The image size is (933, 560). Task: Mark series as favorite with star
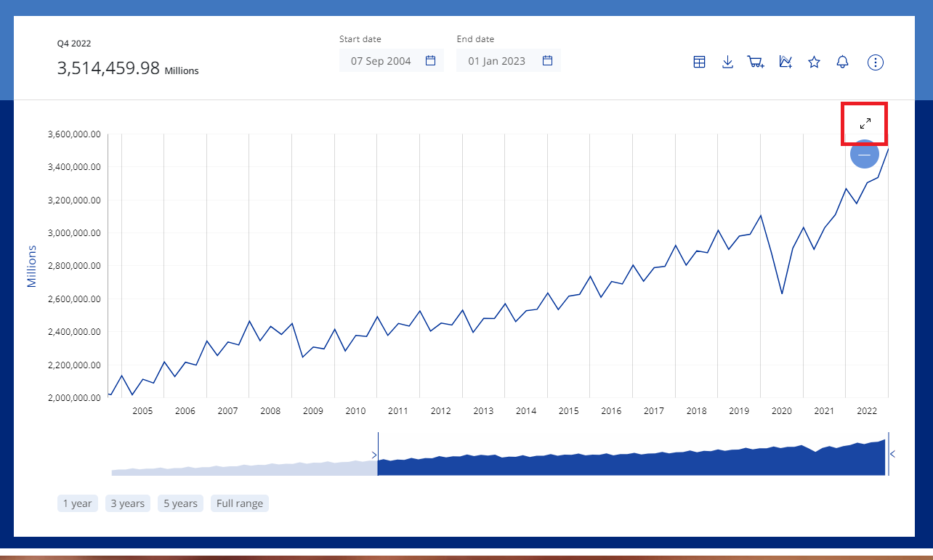pyautogui.click(x=814, y=62)
